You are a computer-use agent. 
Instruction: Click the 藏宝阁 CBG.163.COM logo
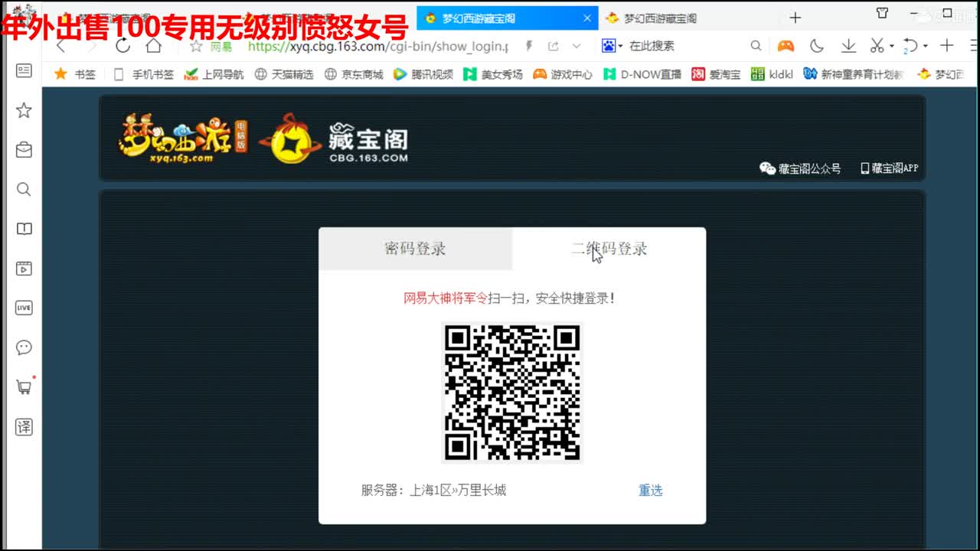pos(334,139)
